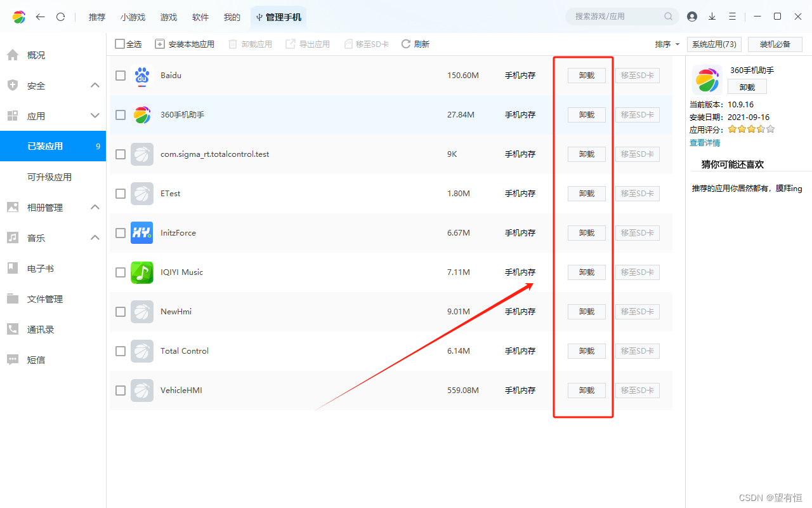Click the 360 logo in the title bar
This screenshot has height=508, width=812.
(x=19, y=17)
